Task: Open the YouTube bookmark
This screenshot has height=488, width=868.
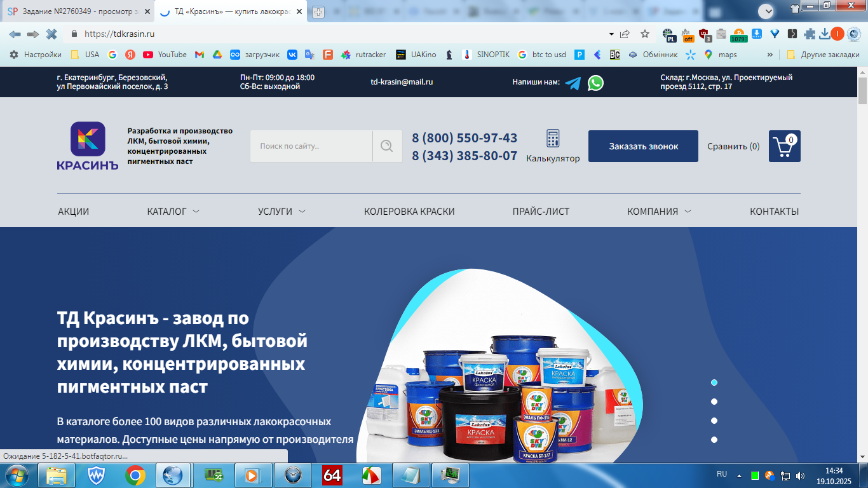Action: click(x=165, y=55)
